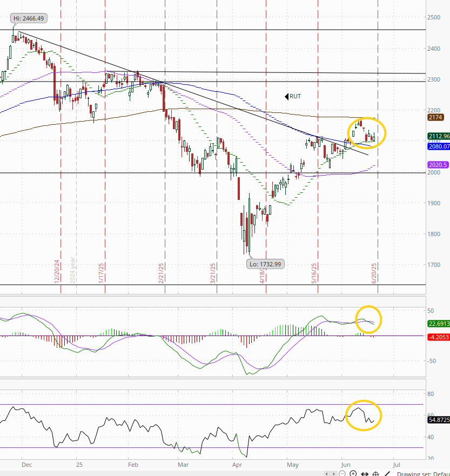Click the 12/20/24 expiration date marker

point(57,272)
